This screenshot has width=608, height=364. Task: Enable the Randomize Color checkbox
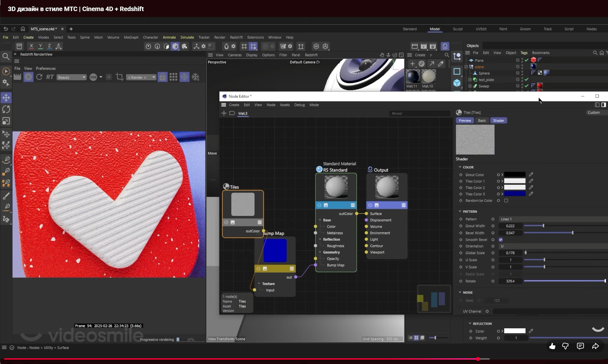[506, 201]
